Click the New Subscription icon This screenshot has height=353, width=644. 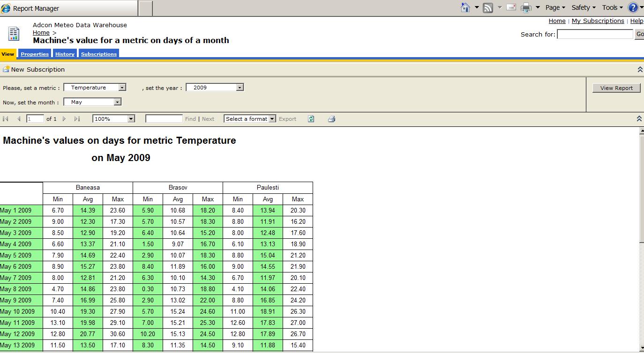coord(6,69)
